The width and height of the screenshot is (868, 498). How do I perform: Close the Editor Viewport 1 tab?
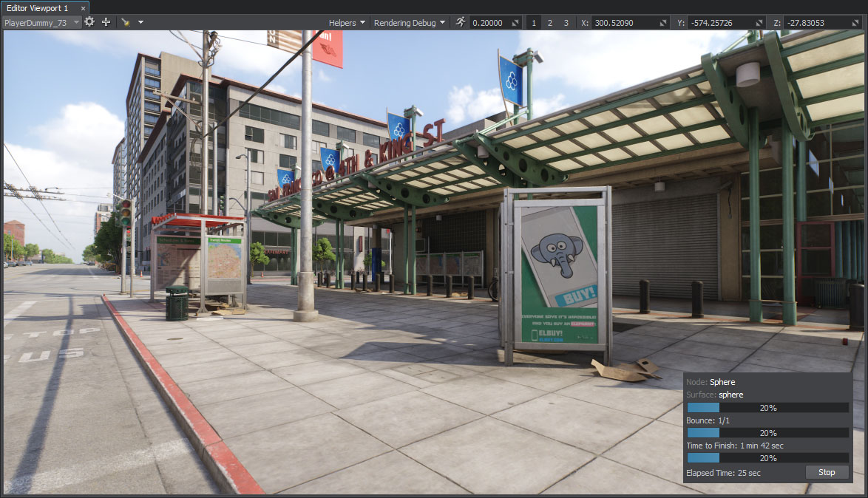click(x=83, y=8)
